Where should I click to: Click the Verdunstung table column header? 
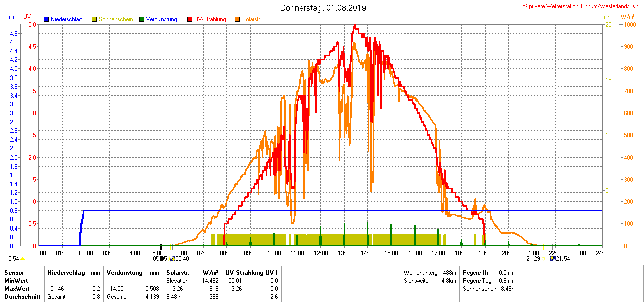tap(124, 272)
